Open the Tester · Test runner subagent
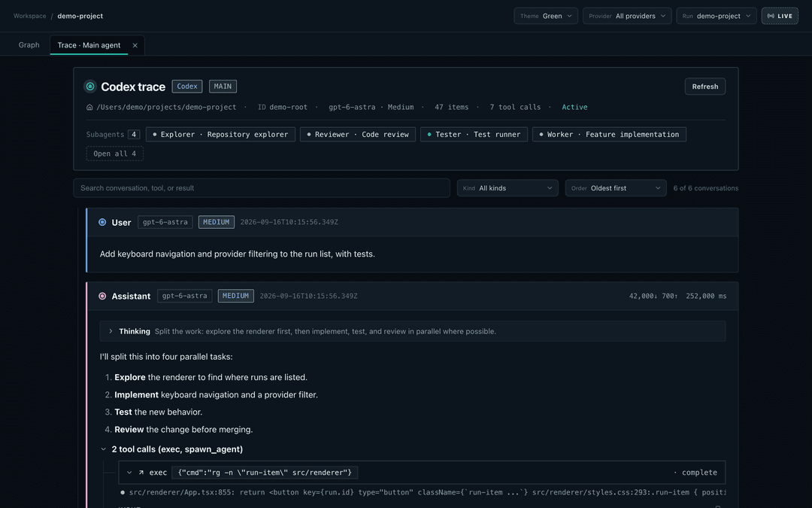The image size is (812, 508). (474, 135)
